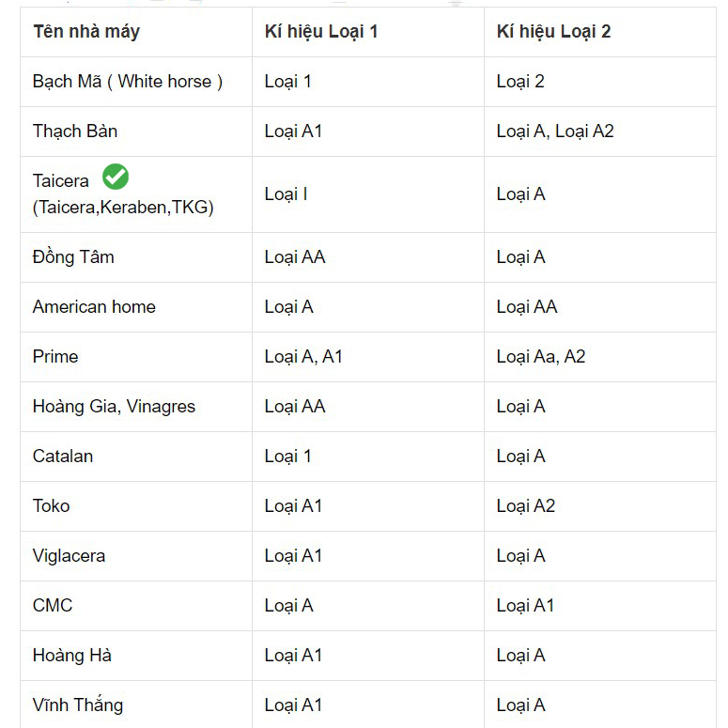Click '(Taicera,Keraben,TKG)' text
Screen dimensions: 728x728
click(123, 208)
